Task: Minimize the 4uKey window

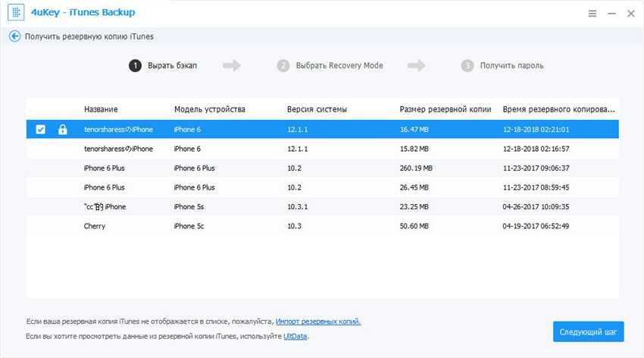Action: 609,14
